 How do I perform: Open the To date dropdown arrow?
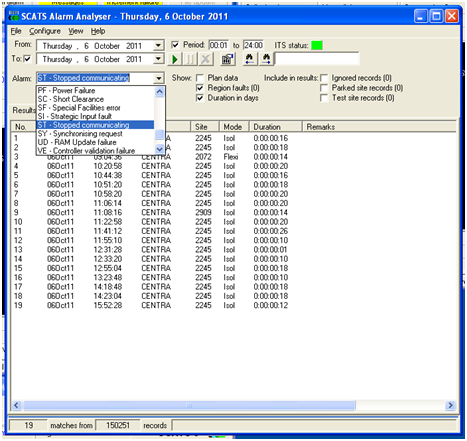coord(159,59)
